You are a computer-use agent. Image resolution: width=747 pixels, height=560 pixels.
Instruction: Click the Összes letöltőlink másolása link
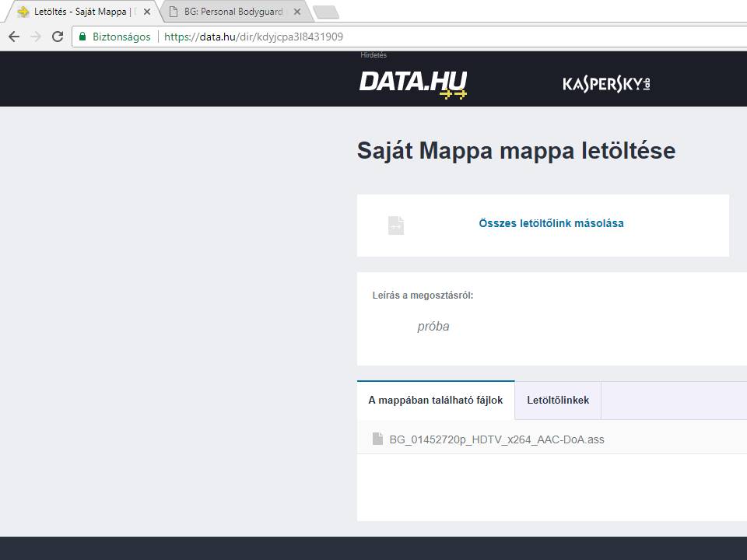[551, 223]
